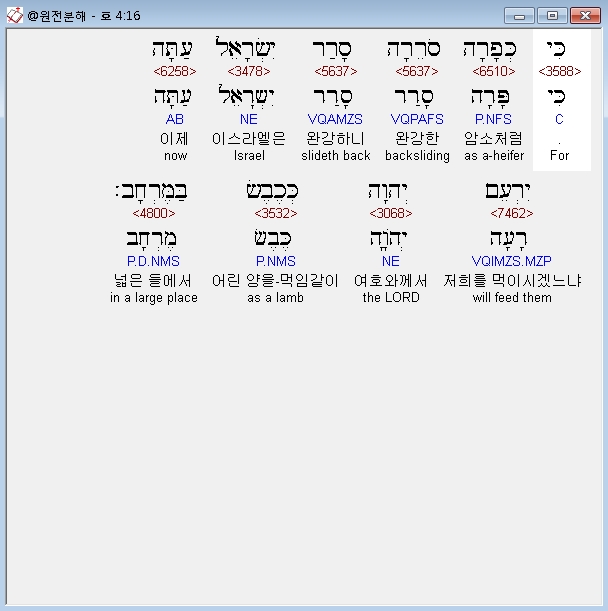
Task: Click the gloss 'as a-heifer'
Action: pyautogui.click(x=494, y=155)
